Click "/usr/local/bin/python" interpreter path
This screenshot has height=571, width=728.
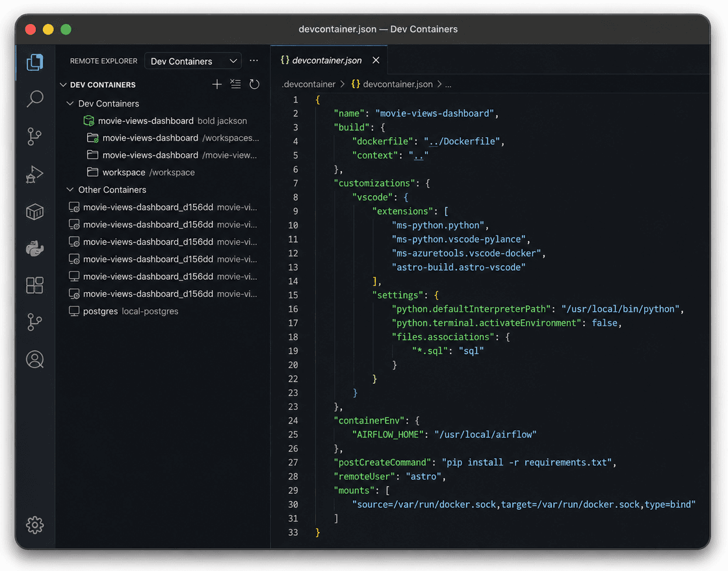(x=620, y=309)
